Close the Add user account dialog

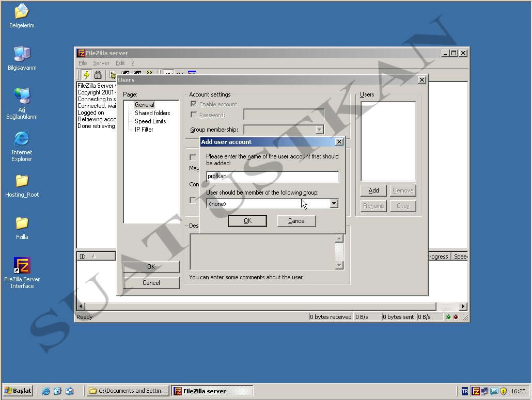[x=339, y=142]
